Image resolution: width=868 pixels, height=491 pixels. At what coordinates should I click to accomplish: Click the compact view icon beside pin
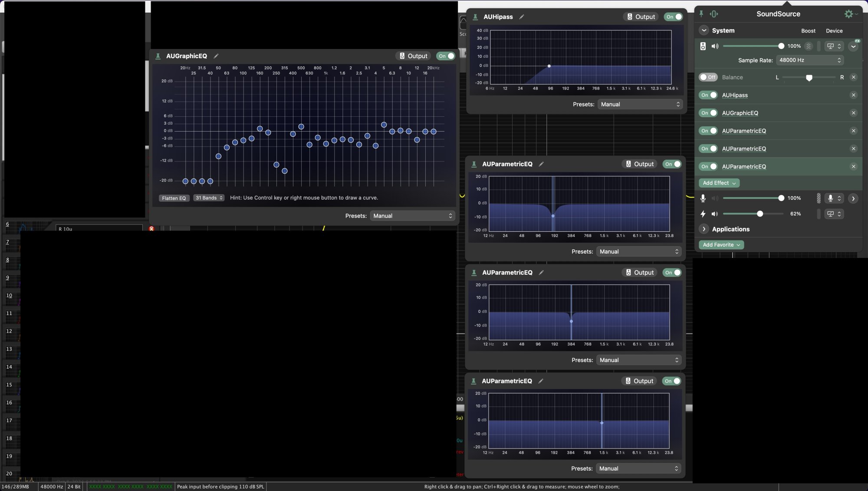tap(713, 14)
